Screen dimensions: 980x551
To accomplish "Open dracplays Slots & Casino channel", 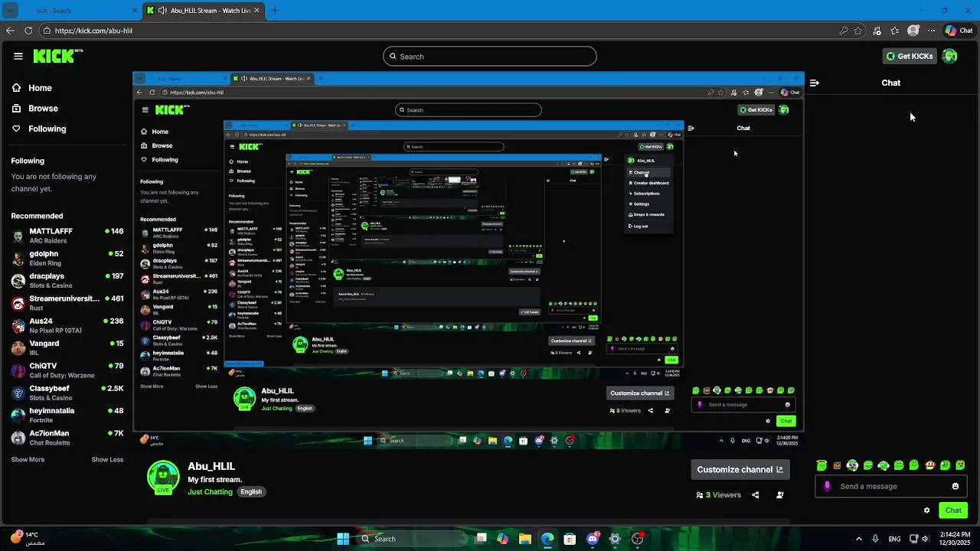I will coord(67,280).
